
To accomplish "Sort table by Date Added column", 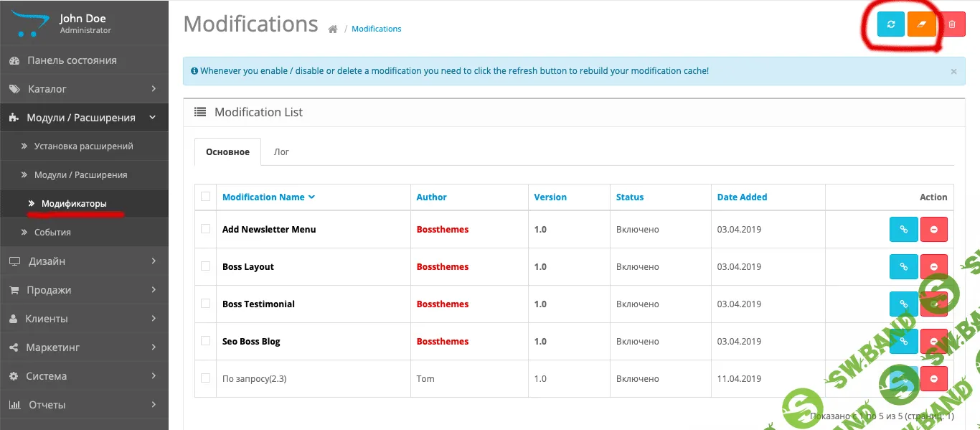I will pos(742,197).
